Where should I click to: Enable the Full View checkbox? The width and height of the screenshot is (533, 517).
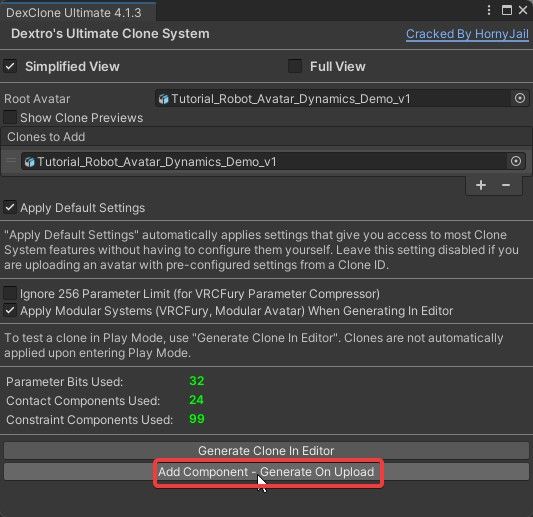295,66
